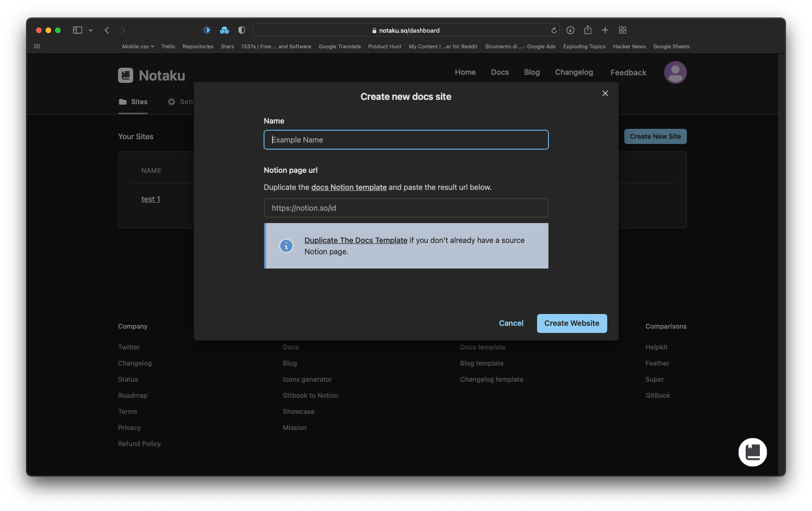Open the Settings gear icon next to Sites
This screenshot has width=812, height=511.
coord(171,102)
